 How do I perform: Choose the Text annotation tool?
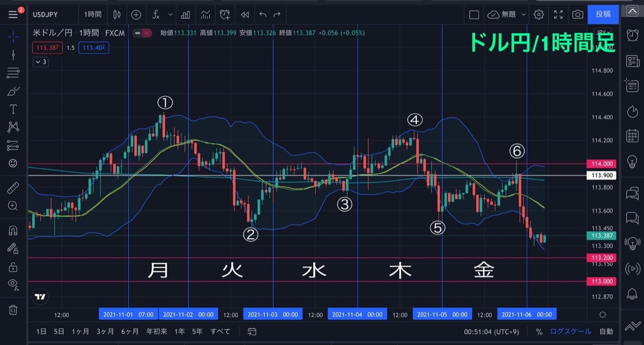tap(13, 109)
